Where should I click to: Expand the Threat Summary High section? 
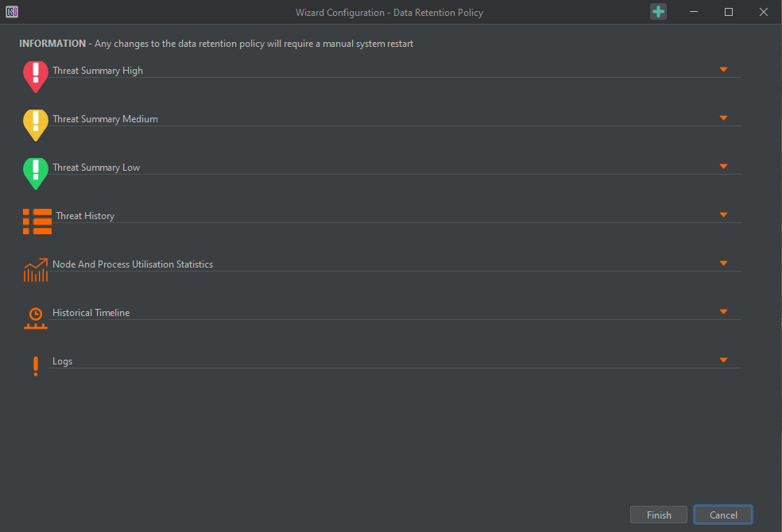tap(723, 69)
